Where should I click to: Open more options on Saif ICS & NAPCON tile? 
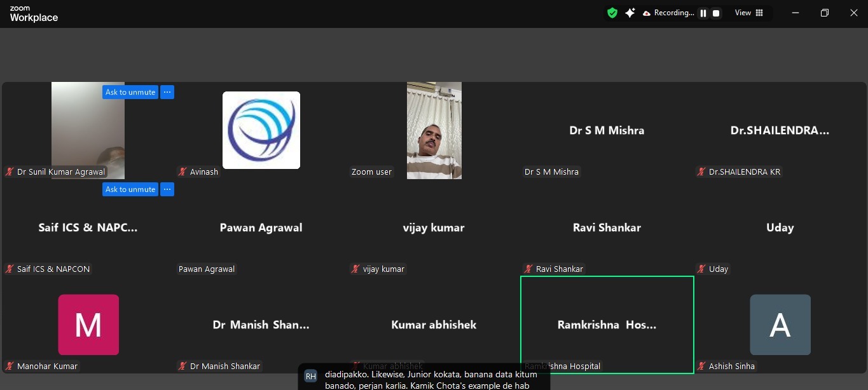point(167,189)
